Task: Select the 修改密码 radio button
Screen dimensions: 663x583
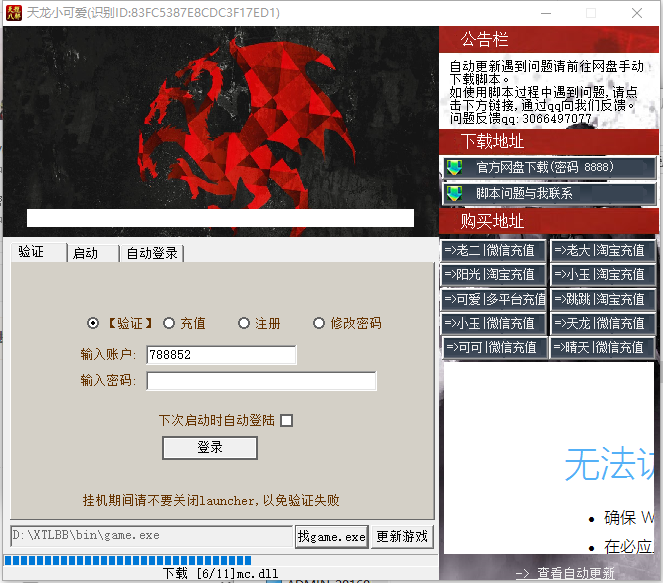Action: coord(319,323)
